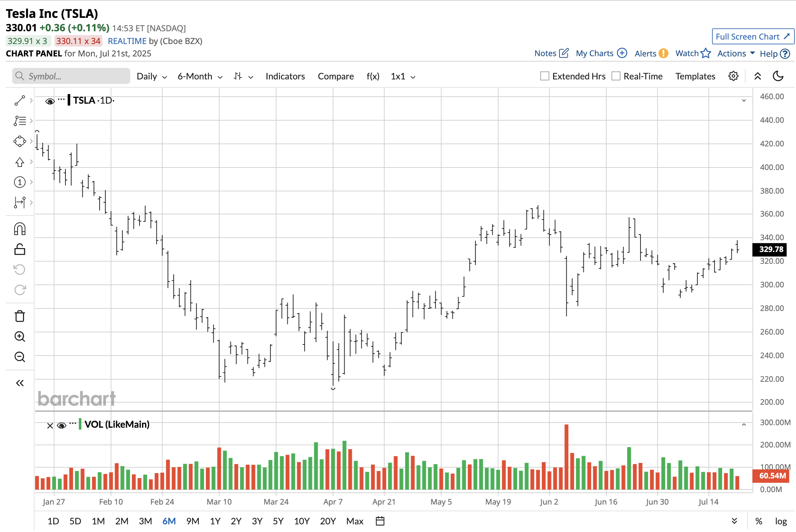This screenshot has height=532, width=796.
Task: Open the Fibonacci list tools icon
Action: tap(20, 121)
